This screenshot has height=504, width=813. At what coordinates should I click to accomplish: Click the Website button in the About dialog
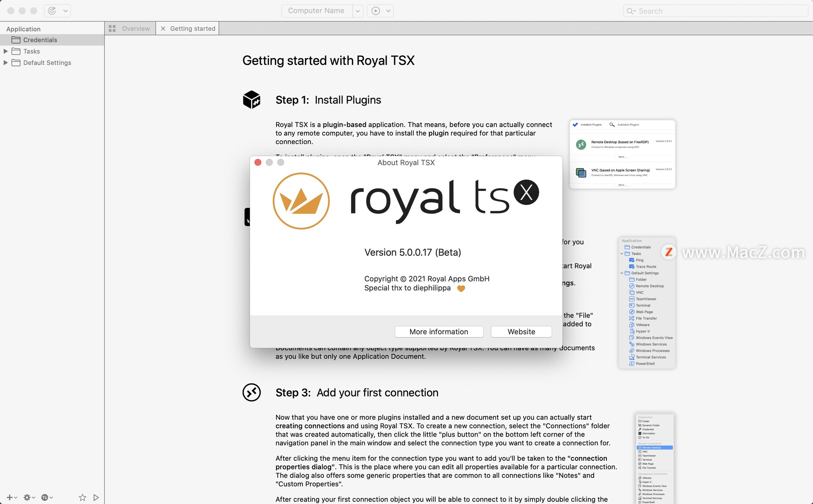click(521, 332)
